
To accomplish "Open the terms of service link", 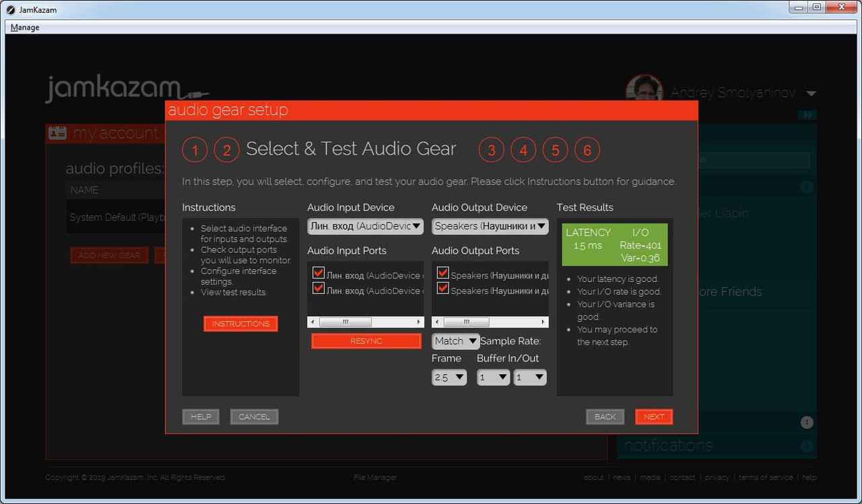I will (766, 477).
